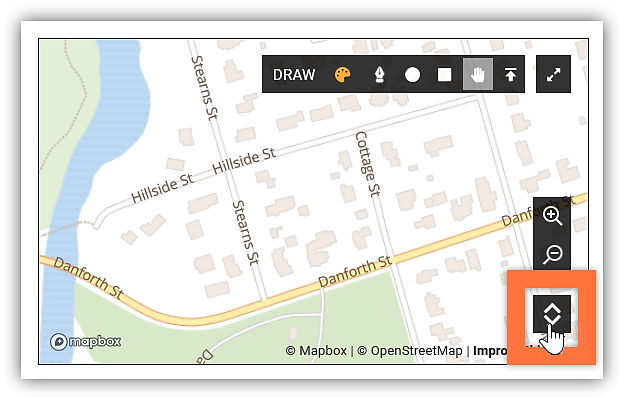Select the square shape tool
The height and width of the screenshot is (397, 624).
pyautogui.click(x=444, y=74)
